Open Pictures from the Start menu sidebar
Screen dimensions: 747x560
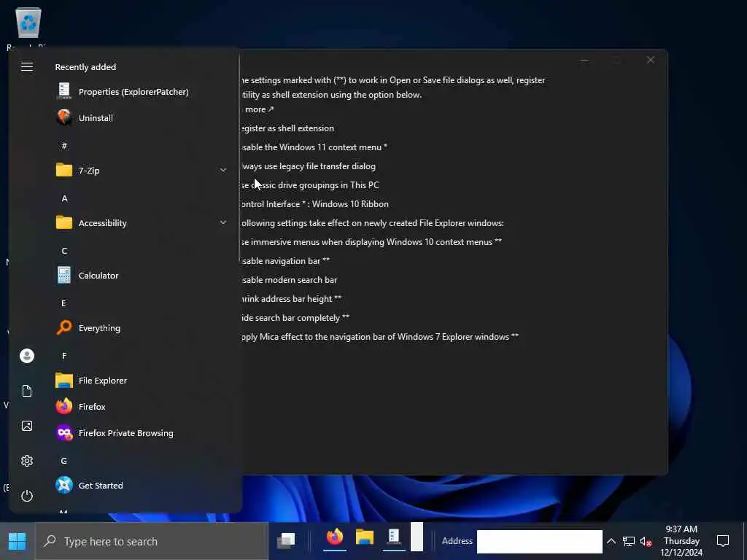tap(27, 426)
